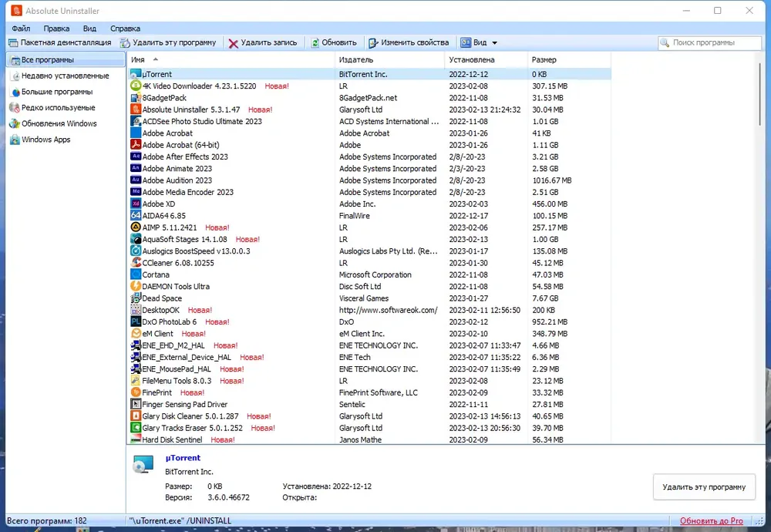Viewport: 771px width, 532px height.
Task: Click the Обновить до Pro link
Action: tap(711, 520)
